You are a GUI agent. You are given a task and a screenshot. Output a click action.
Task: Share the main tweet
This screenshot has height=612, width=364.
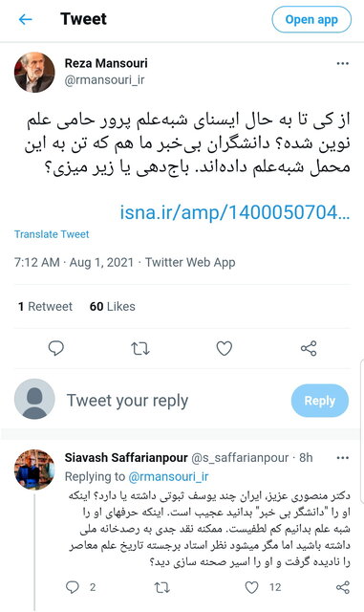[309, 348]
